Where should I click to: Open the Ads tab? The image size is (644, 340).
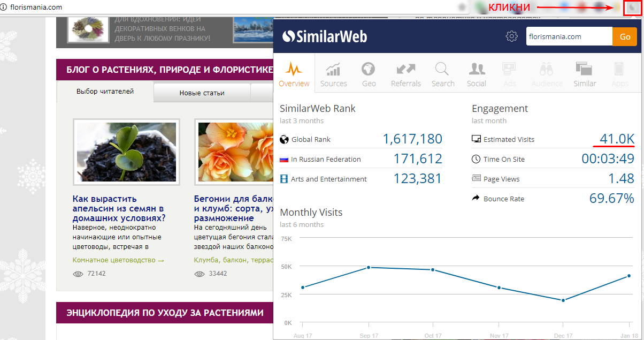click(510, 74)
